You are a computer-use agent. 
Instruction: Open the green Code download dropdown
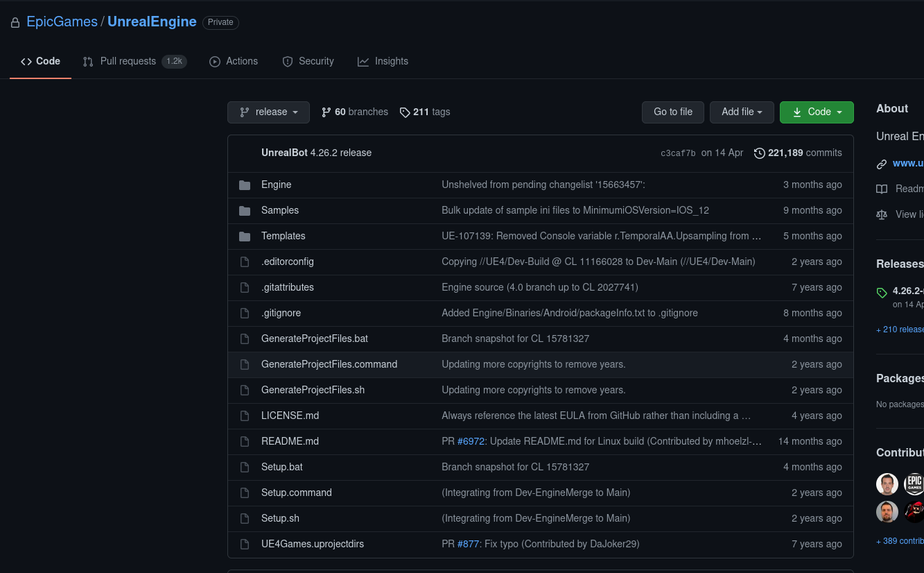[817, 112]
